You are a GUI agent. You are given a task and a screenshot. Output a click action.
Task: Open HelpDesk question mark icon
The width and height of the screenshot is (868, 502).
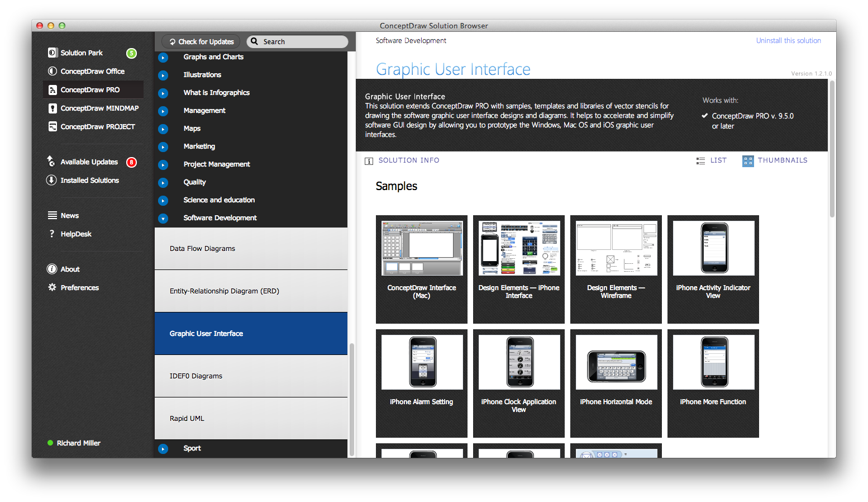[52, 234]
